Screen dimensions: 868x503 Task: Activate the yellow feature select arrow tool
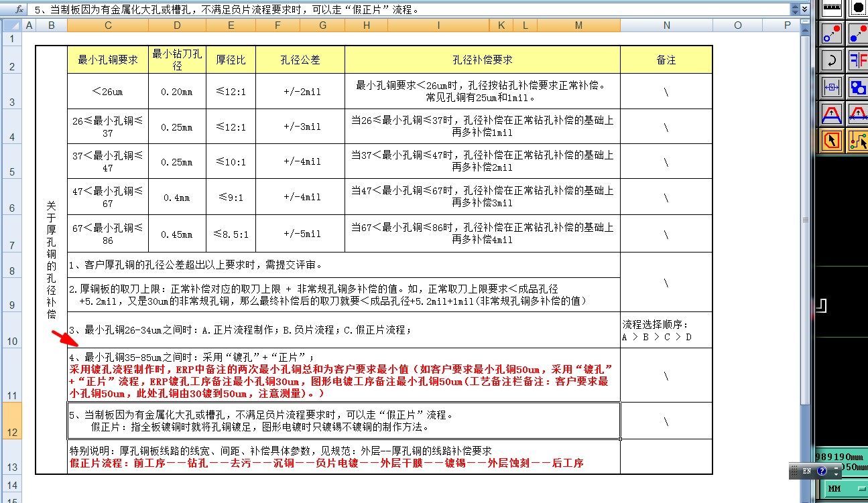(x=832, y=141)
